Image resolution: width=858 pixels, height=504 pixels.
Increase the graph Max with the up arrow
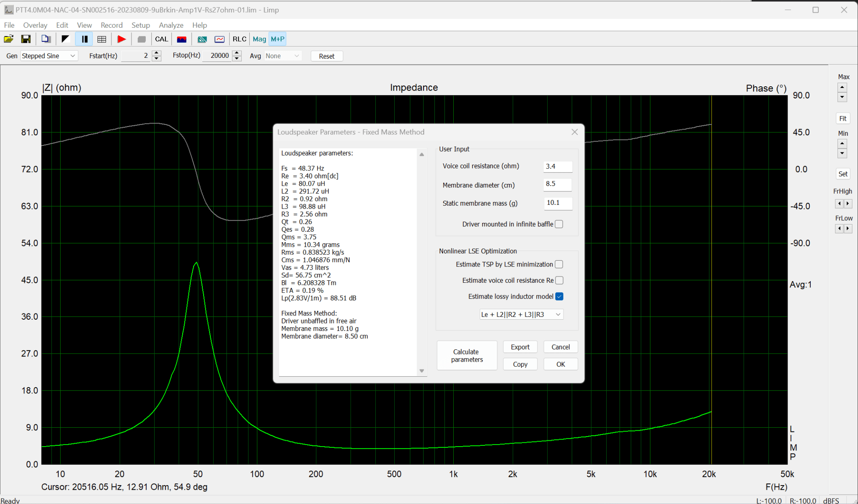[x=842, y=87]
